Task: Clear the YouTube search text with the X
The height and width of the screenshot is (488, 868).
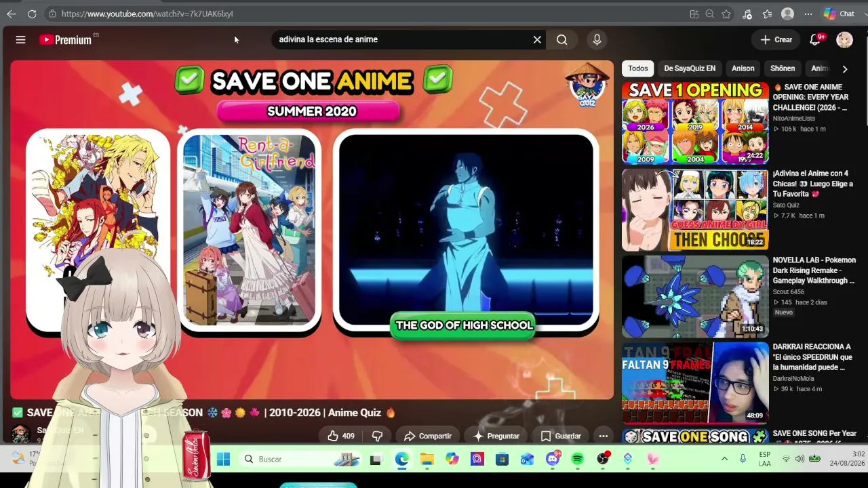Action: [x=537, y=40]
